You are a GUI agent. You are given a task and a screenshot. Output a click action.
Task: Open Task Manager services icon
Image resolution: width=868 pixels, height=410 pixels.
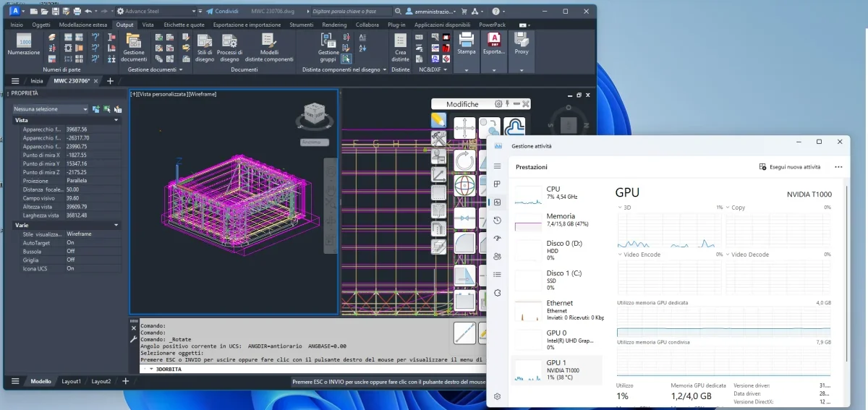click(497, 293)
